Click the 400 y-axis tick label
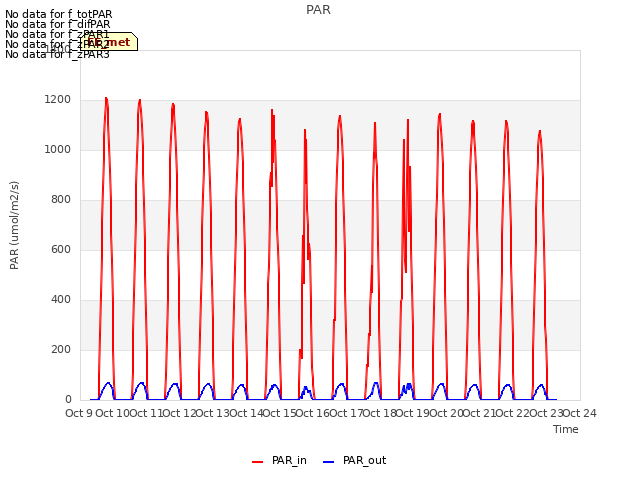 click(x=61, y=300)
